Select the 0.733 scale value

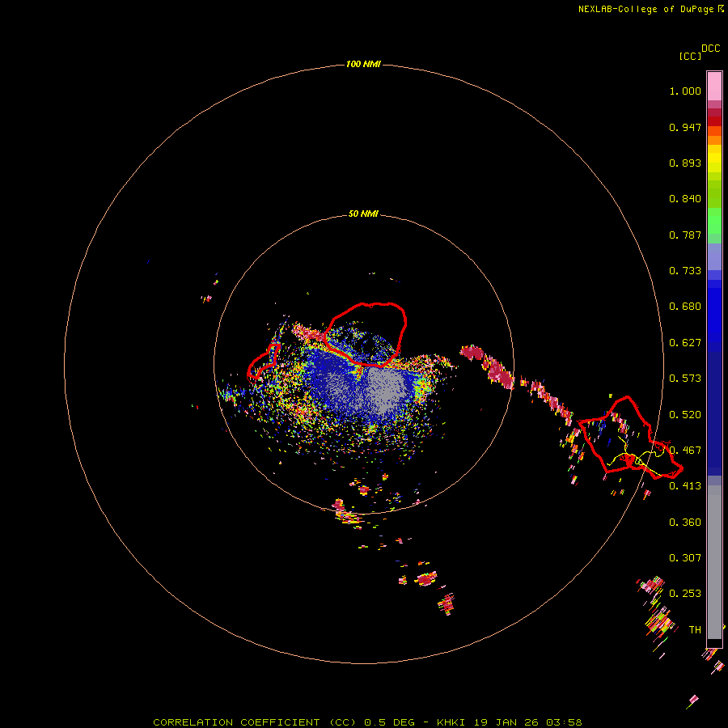tap(685, 271)
